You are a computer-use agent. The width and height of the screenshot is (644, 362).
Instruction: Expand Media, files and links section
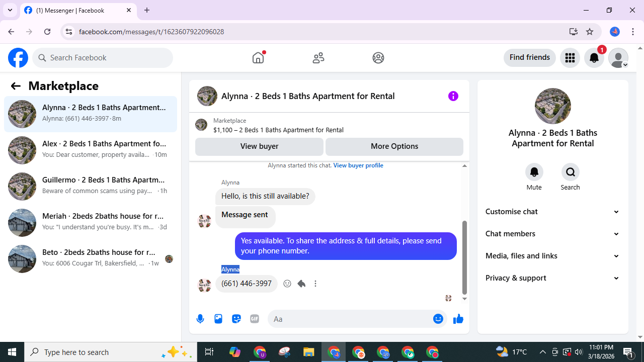(553, 256)
